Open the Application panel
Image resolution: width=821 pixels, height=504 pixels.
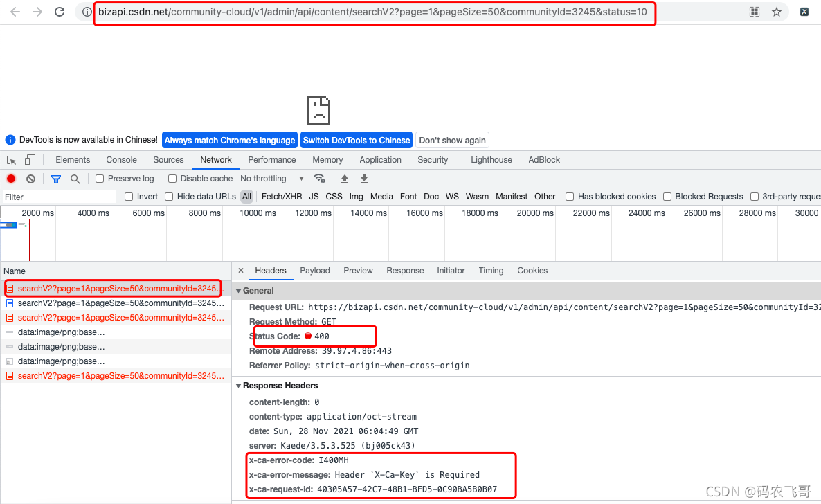pos(380,160)
